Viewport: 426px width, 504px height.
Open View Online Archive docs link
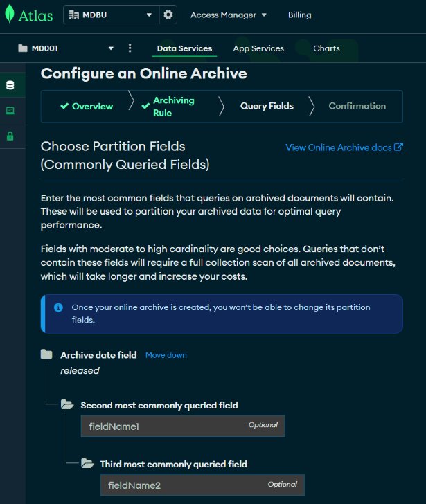[344, 147]
